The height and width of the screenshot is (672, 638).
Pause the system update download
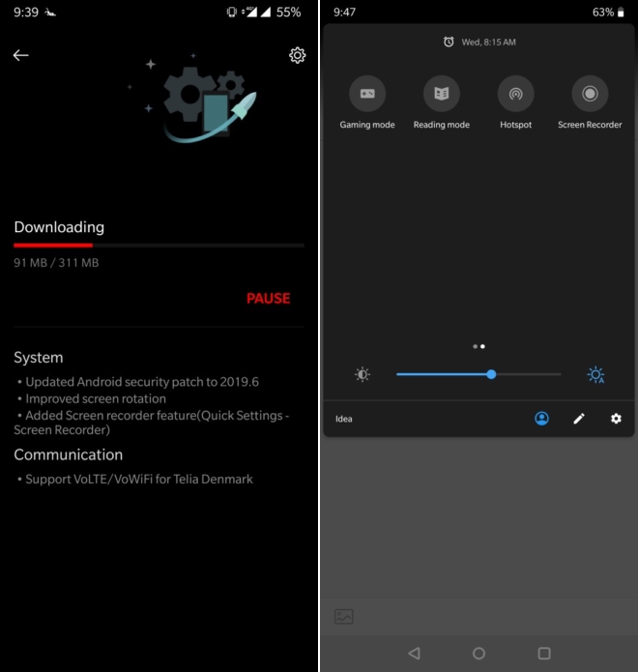coord(268,298)
